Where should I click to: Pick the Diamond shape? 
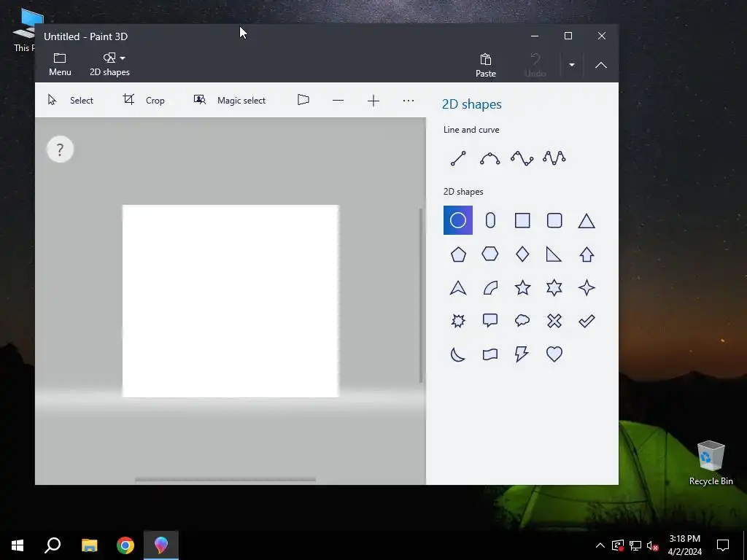(522, 254)
